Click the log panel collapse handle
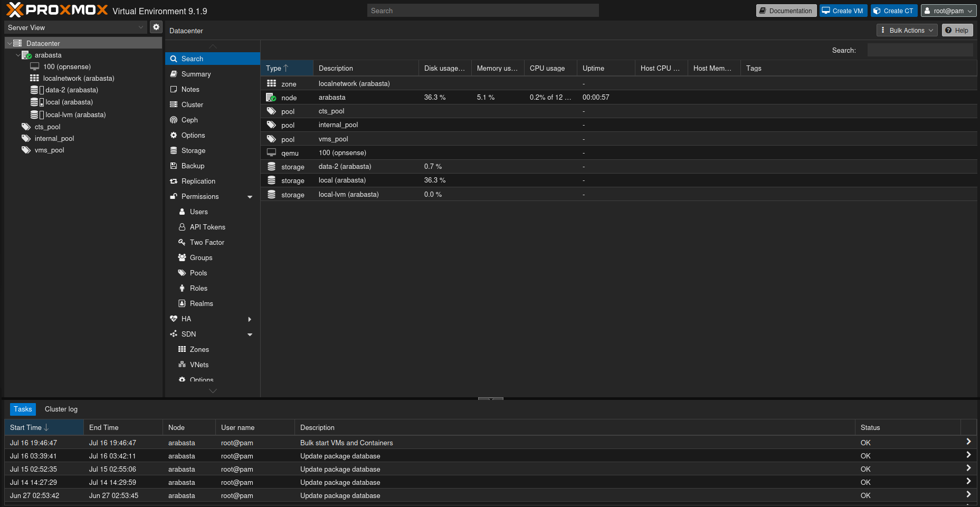980x507 pixels. pyautogui.click(x=490, y=399)
